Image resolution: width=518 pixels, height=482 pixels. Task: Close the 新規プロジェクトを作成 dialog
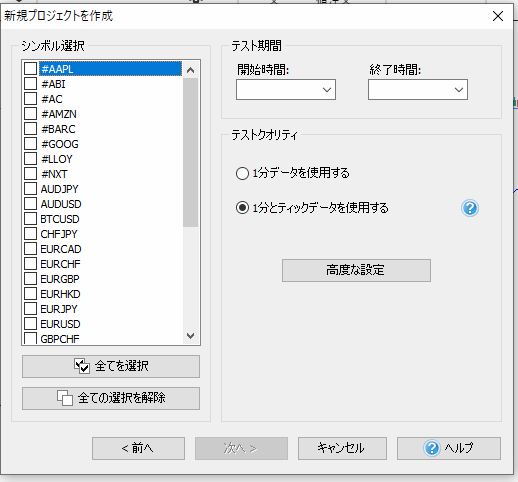[x=498, y=16]
